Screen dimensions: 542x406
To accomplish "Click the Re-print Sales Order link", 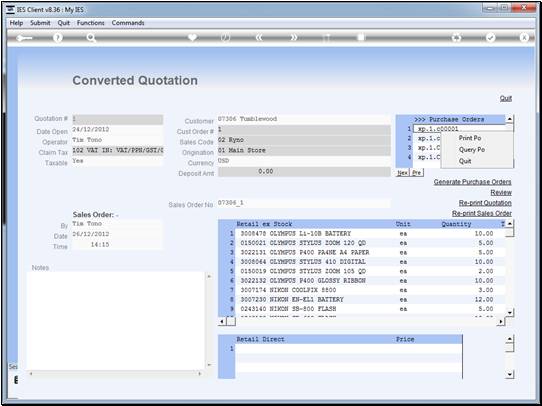I will coord(482,214).
